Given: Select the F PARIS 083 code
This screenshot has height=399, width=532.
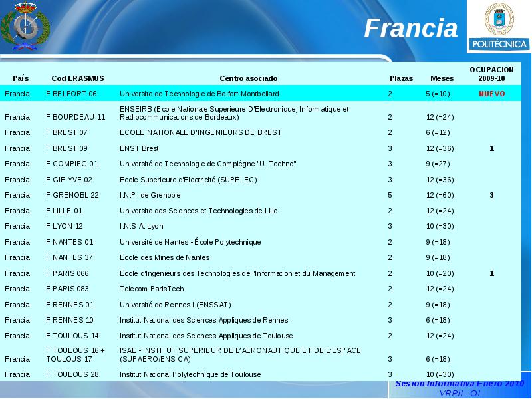Looking at the screenshot, I should 67,289.
